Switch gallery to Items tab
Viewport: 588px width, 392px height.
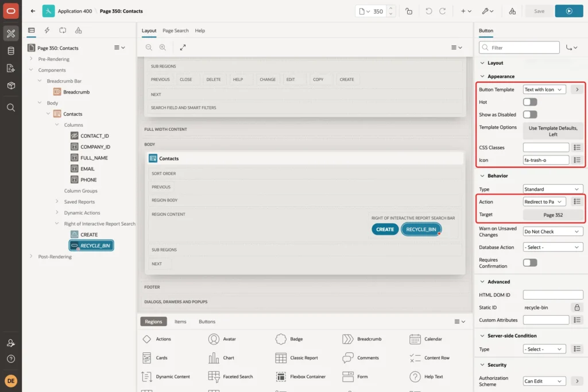(180, 321)
